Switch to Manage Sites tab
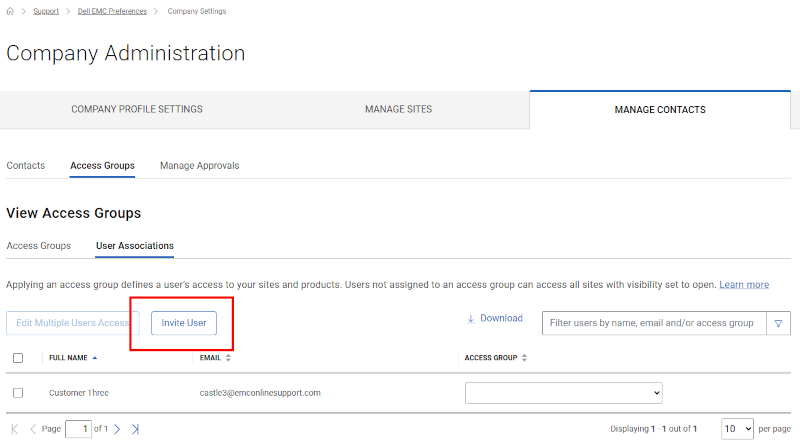Screen dimensions: 800x446 pos(398,109)
